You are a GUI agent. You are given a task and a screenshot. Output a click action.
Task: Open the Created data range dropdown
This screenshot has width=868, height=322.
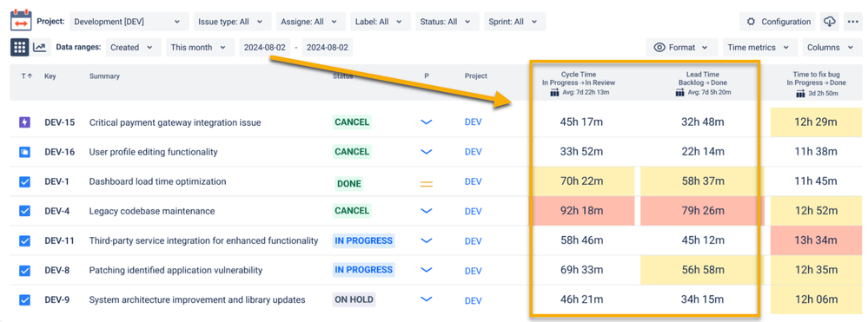pos(134,48)
